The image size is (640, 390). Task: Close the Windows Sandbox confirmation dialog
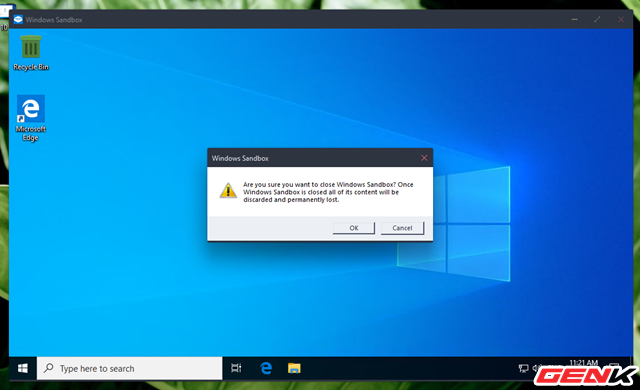[424, 158]
